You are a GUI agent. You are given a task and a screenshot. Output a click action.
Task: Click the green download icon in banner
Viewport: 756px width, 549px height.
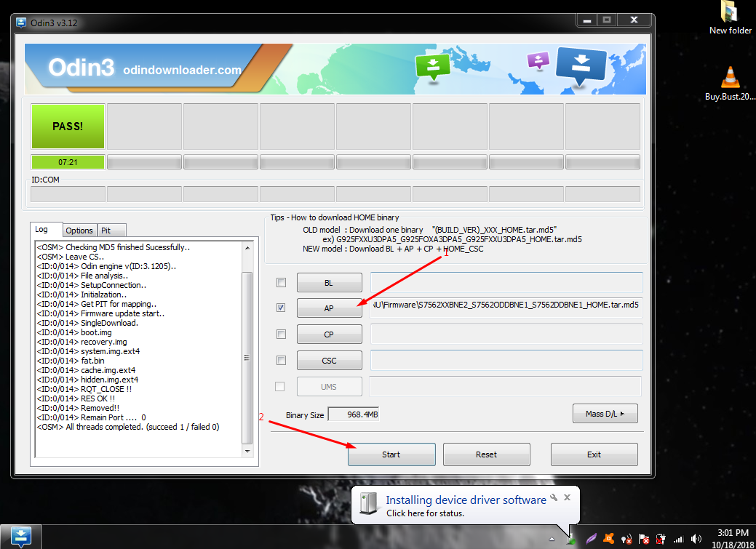[x=432, y=67]
